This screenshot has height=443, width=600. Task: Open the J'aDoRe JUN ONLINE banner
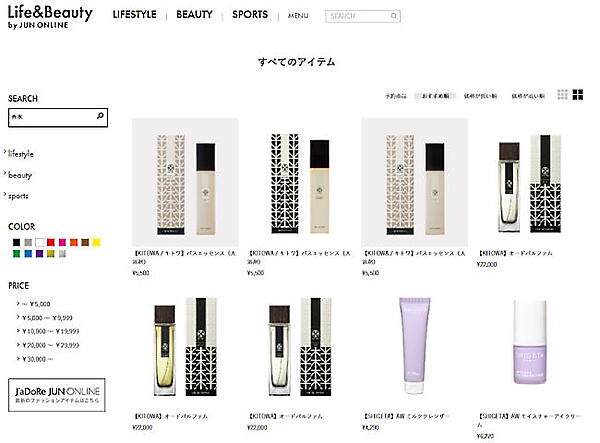pos(57,395)
